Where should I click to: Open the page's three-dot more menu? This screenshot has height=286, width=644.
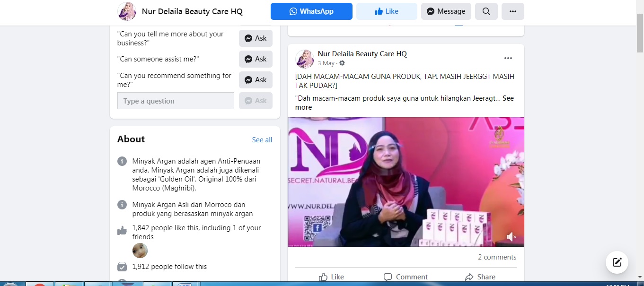coord(512,11)
